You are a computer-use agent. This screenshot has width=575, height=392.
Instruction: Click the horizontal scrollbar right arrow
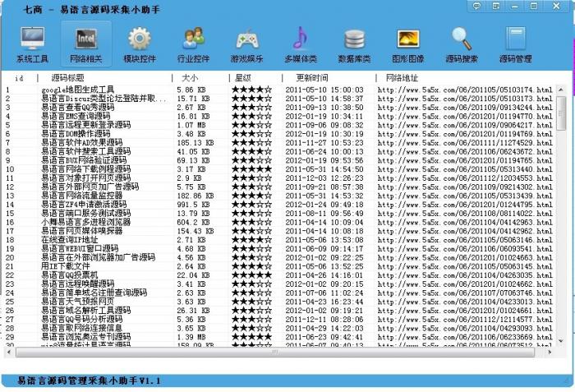(550, 353)
